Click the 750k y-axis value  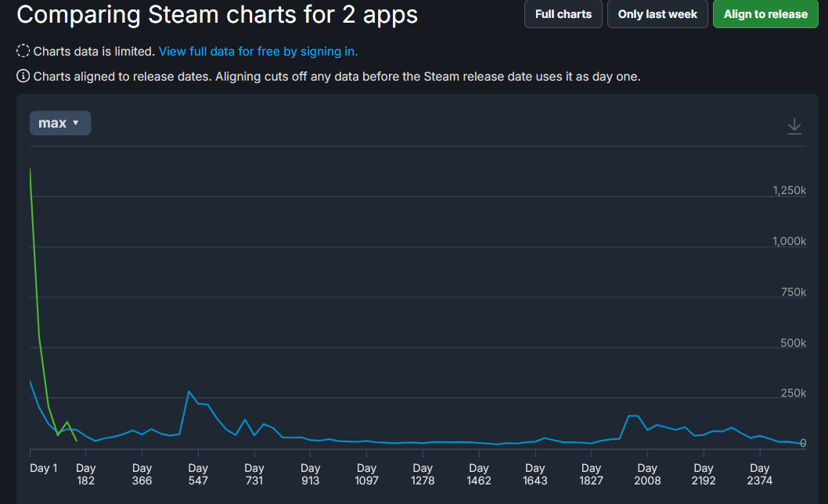[793, 292]
